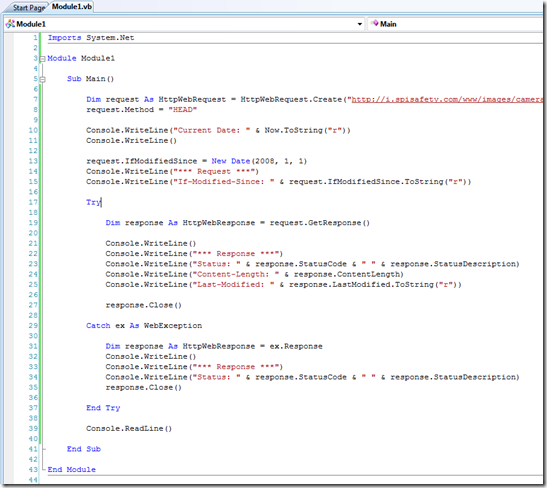
Task: Click the 'End Module' statement
Action: click(72, 470)
